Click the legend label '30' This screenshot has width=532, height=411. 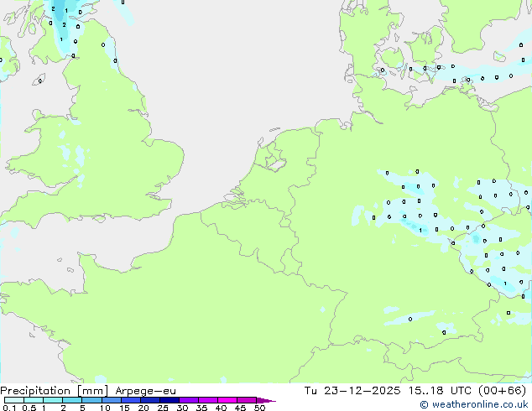tap(182, 408)
